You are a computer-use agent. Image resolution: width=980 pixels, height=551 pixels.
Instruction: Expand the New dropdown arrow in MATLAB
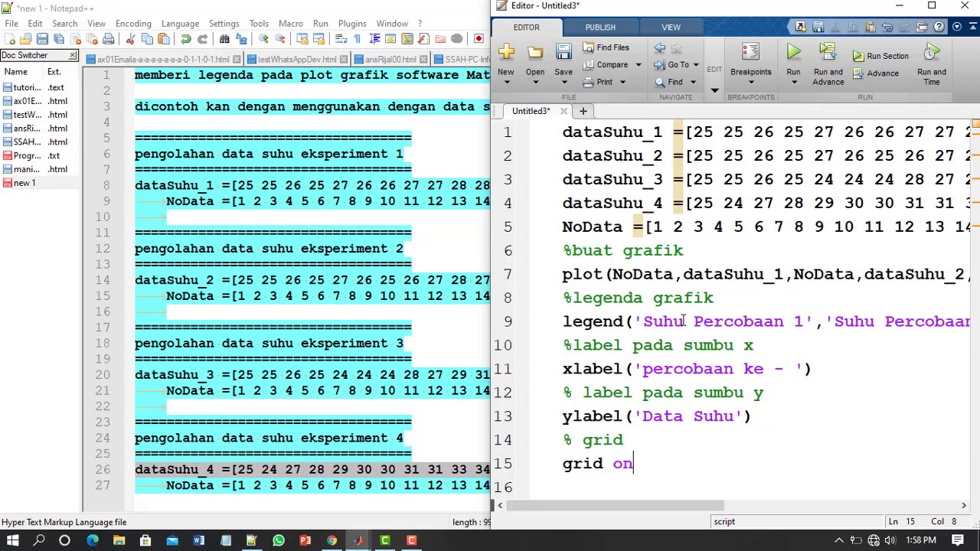coord(505,82)
